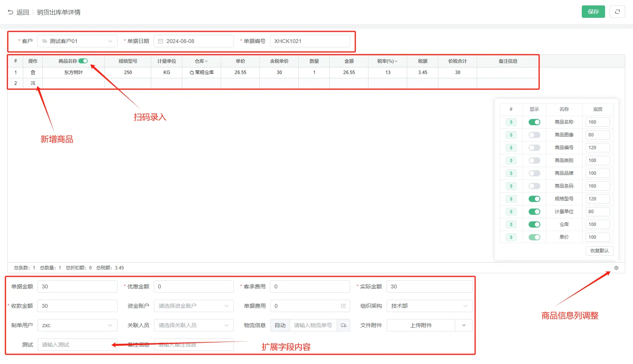Click the sort handle for 商品品牌 row
This screenshot has height=364, width=633.
511,173
